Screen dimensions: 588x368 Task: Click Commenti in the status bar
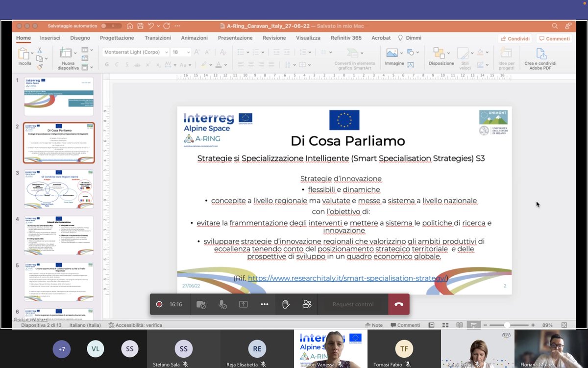click(405, 325)
